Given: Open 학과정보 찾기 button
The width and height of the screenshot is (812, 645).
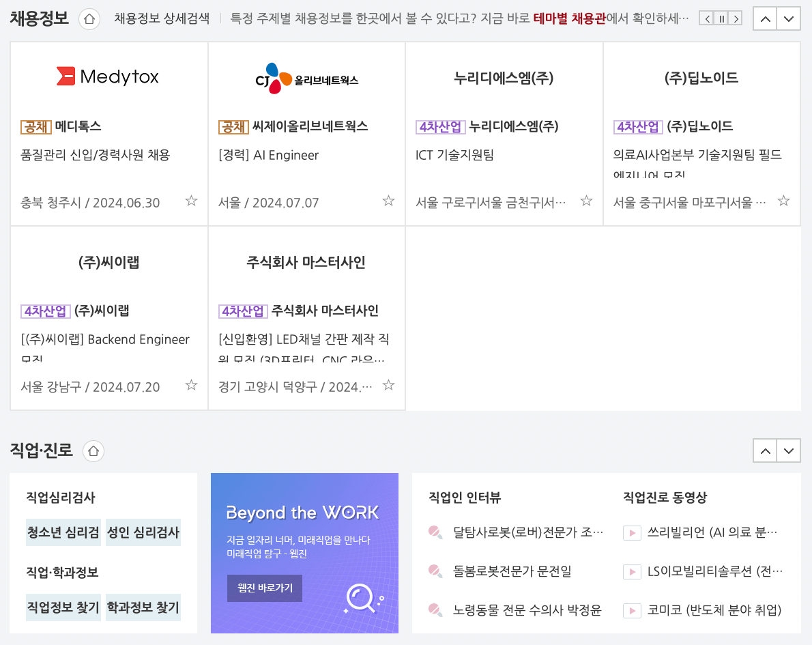Looking at the screenshot, I should pyautogui.click(x=143, y=607).
